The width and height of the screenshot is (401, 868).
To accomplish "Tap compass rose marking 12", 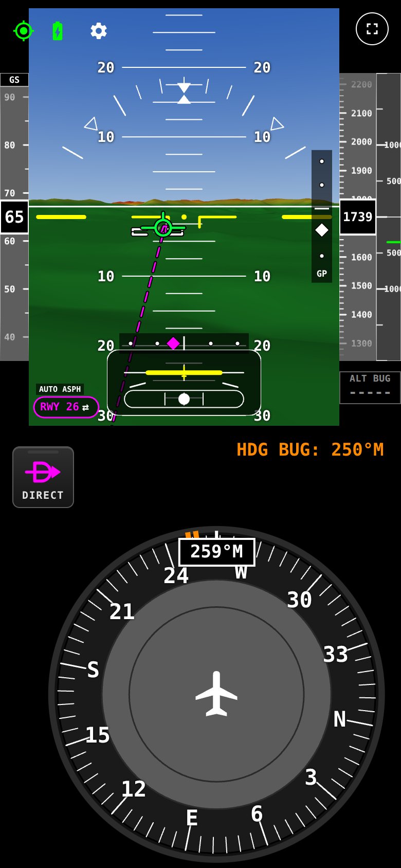I will click(x=134, y=789).
